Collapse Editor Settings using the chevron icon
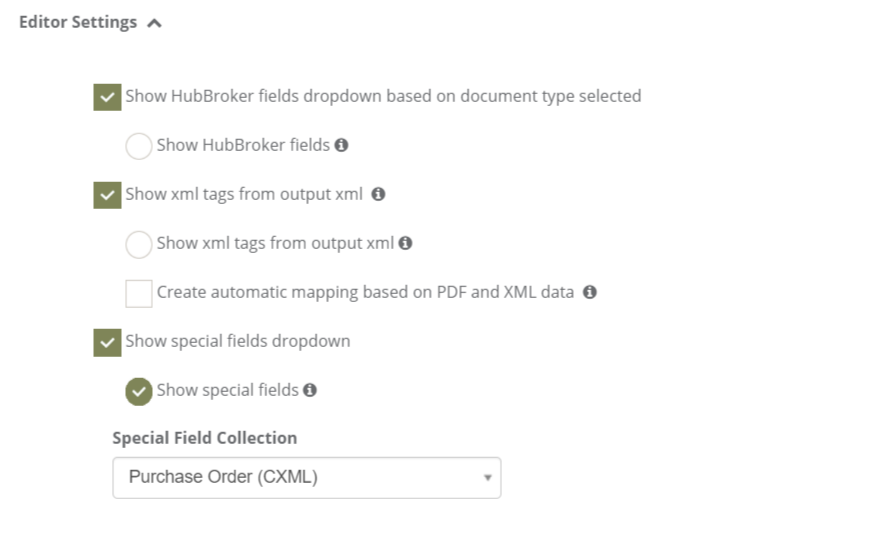Viewport: 887px width, 553px height. 154,23
